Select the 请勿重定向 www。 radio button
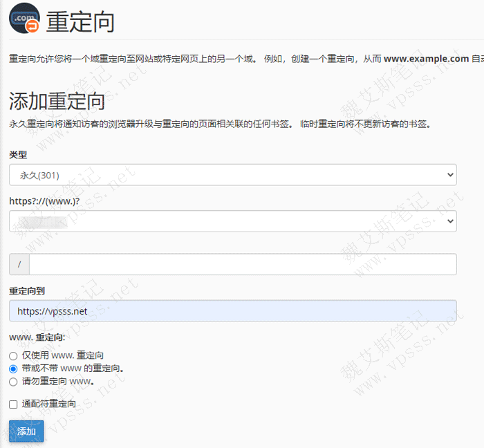 coord(13,381)
